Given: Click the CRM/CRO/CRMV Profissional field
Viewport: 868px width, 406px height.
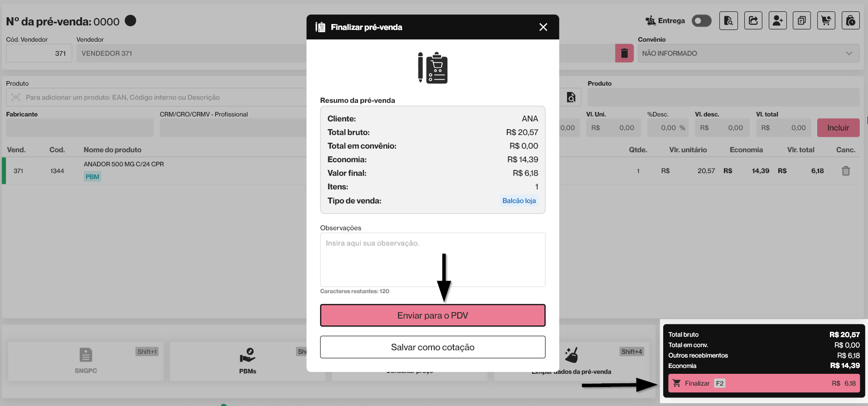Looking at the screenshot, I should [233, 128].
